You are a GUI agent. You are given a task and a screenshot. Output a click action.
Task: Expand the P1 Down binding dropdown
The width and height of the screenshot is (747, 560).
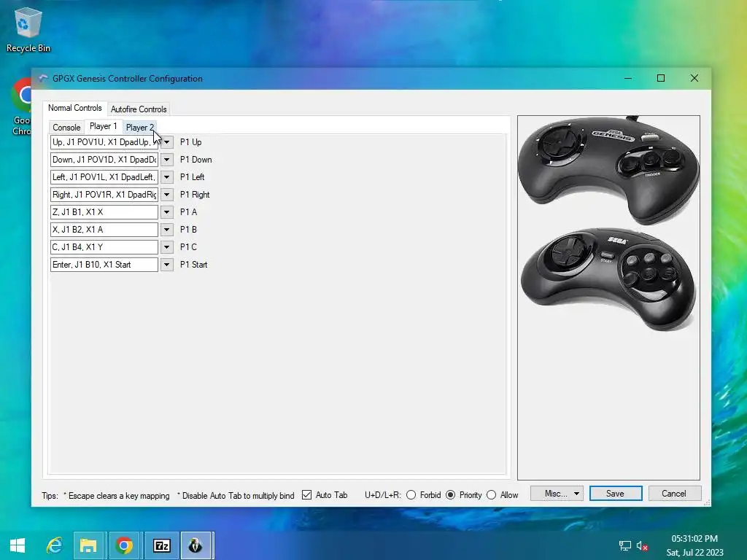point(167,160)
